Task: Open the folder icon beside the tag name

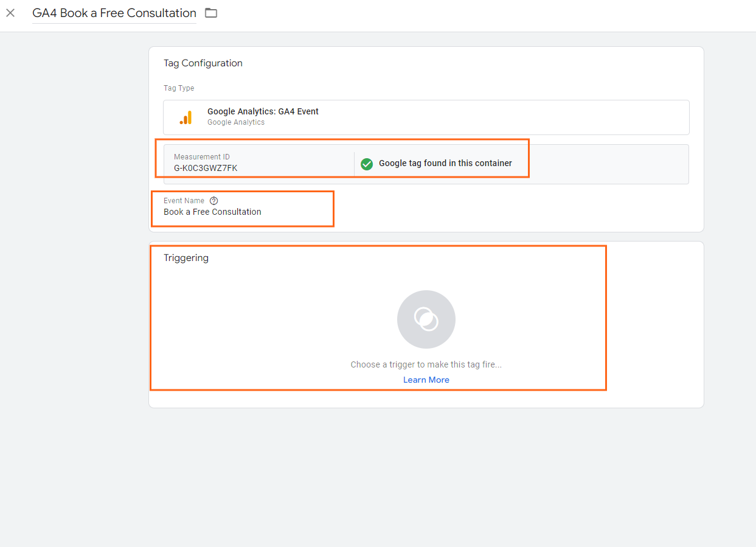Action: click(x=211, y=13)
